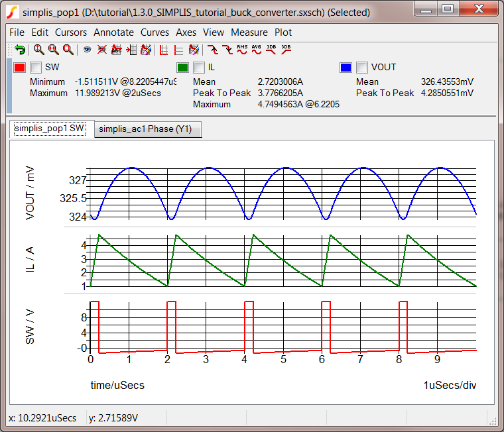504x432 pixels.
Task: Toggle the SW curve checkbox
Action: [x=36, y=68]
